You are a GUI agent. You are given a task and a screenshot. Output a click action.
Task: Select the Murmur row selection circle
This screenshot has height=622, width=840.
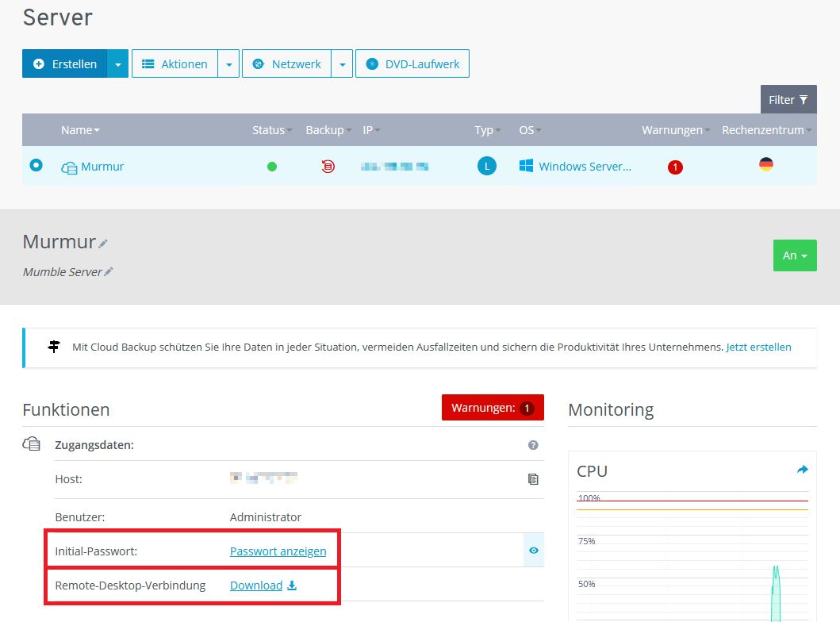coord(34,167)
